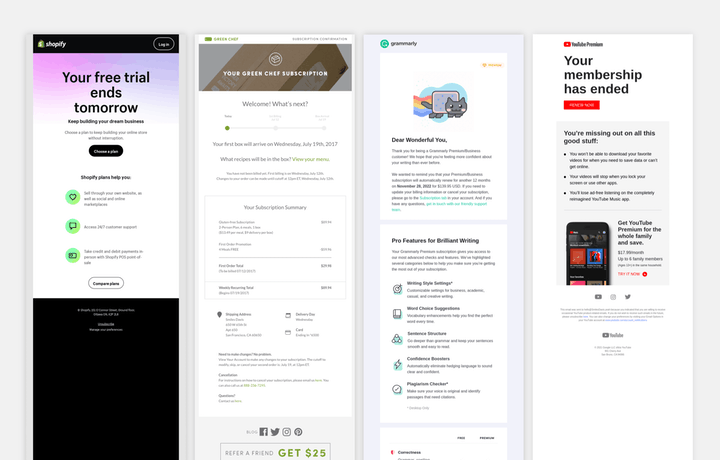Open the Green Chef Twitter icon
Viewport: 720px width, 460px height.
pyautogui.click(x=275, y=432)
